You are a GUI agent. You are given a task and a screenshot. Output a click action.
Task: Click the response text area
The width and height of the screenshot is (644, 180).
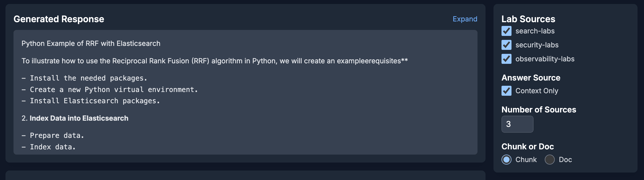(x=245, y=95)
